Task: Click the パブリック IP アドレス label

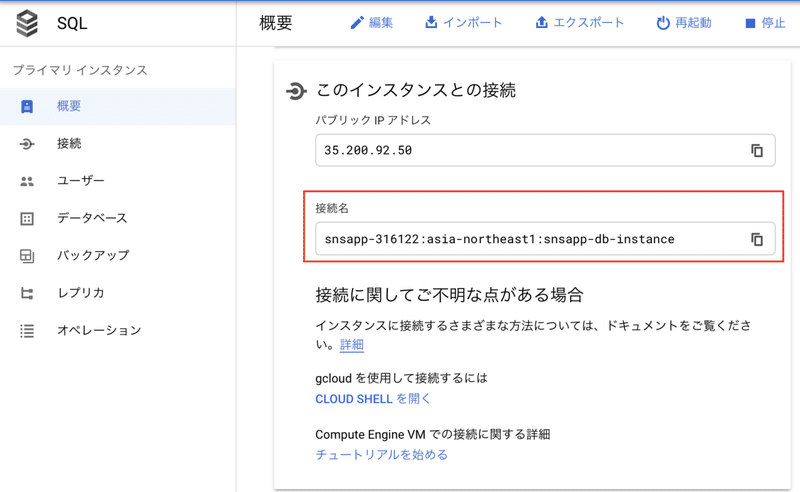Action: click(373, 120)
